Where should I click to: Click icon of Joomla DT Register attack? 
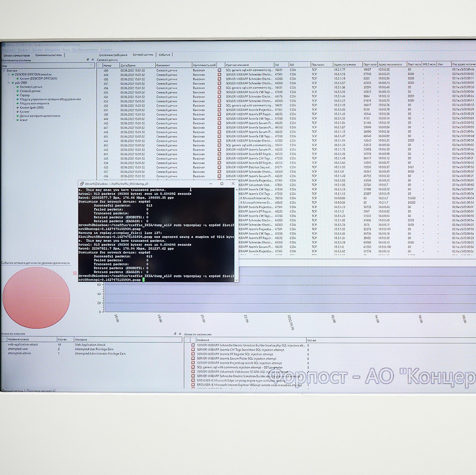(x=193, y=354)
